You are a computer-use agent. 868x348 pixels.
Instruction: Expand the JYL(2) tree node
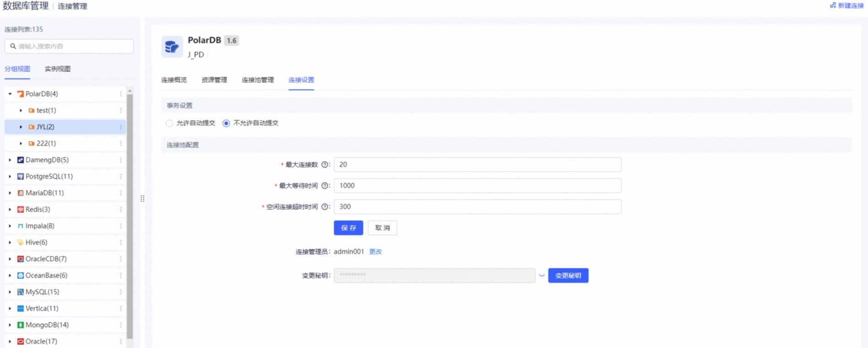21,127
